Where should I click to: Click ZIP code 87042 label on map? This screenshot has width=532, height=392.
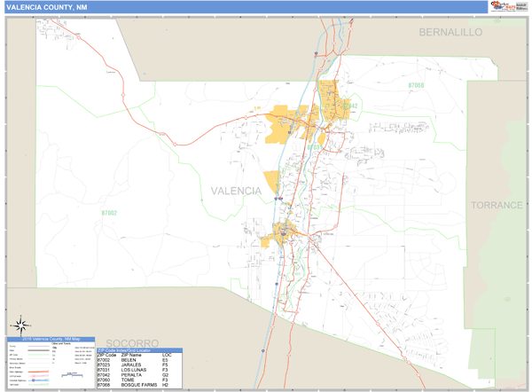(349, 106)
